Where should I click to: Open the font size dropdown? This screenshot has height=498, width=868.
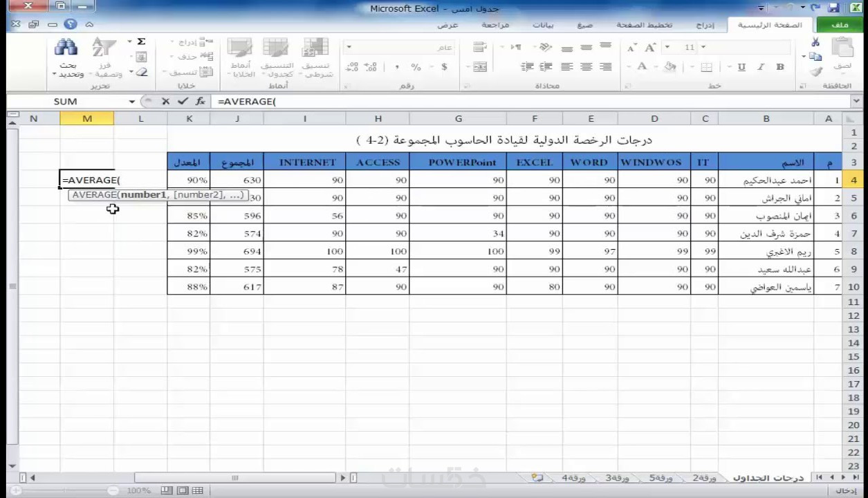[x=702, y=46]
